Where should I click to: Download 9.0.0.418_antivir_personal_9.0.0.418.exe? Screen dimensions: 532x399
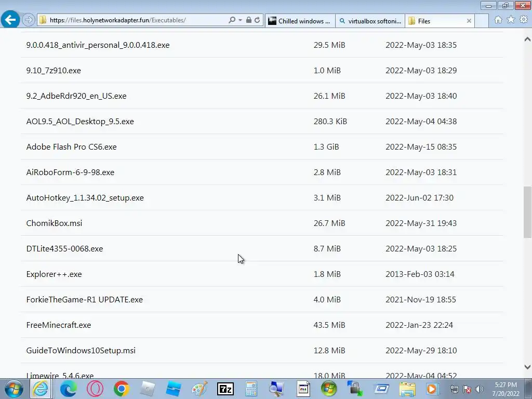98,45
